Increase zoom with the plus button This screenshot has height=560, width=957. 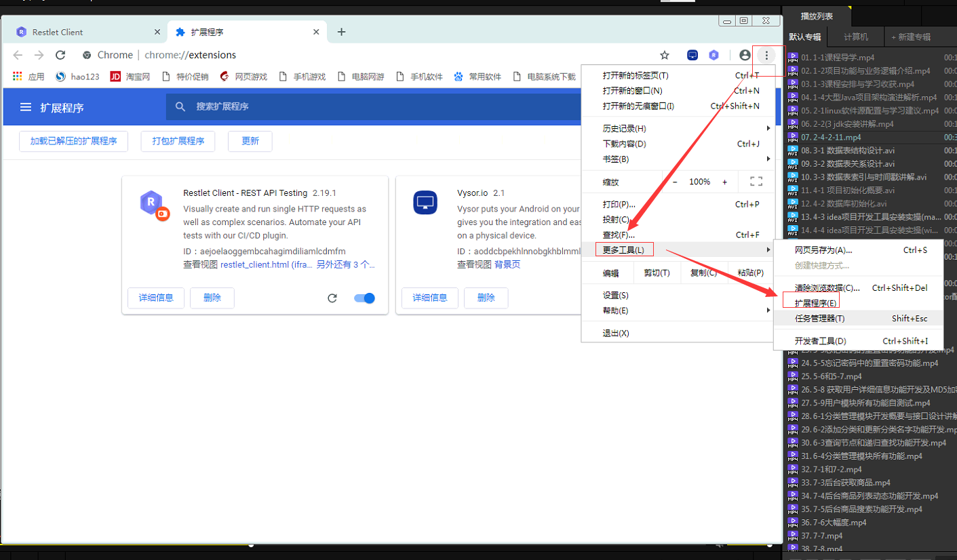725,182
